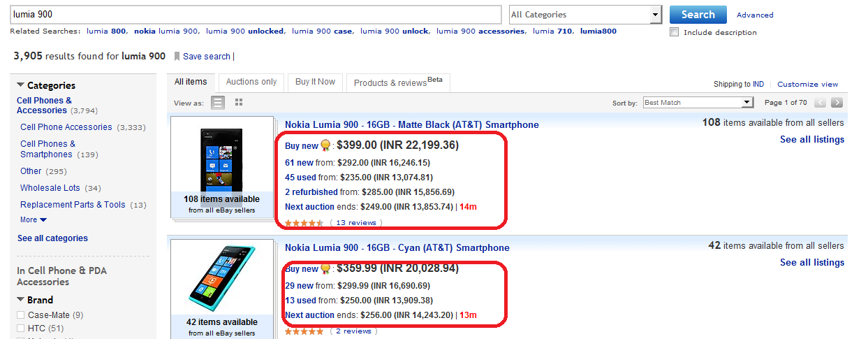
Task: Click Shipping to IND text
Action: coord(738,84)
